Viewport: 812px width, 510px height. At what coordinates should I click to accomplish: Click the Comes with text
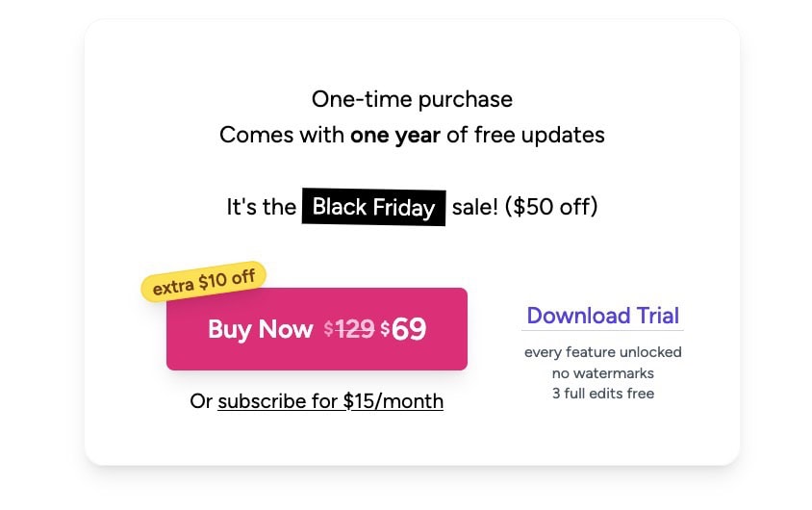point(281,135)
